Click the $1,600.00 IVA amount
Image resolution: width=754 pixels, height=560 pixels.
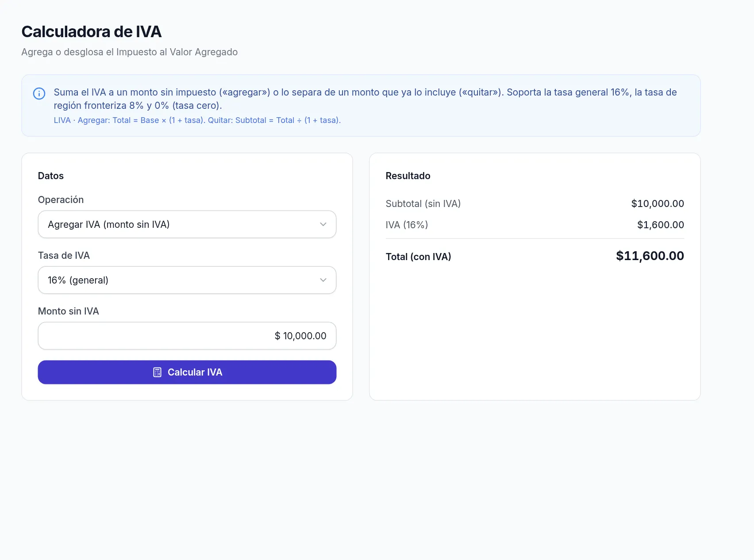[660, 225]
